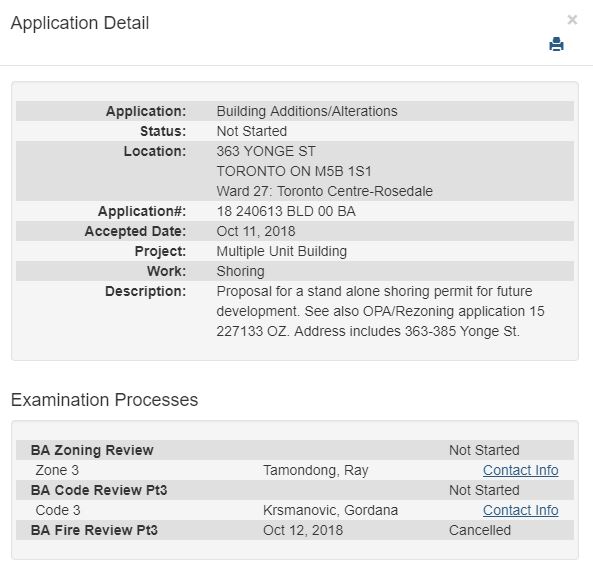Open Contact Info for Tamondong, Ray
The width and height of the screenshot is (593, 588).
click(x=520, y=470)
